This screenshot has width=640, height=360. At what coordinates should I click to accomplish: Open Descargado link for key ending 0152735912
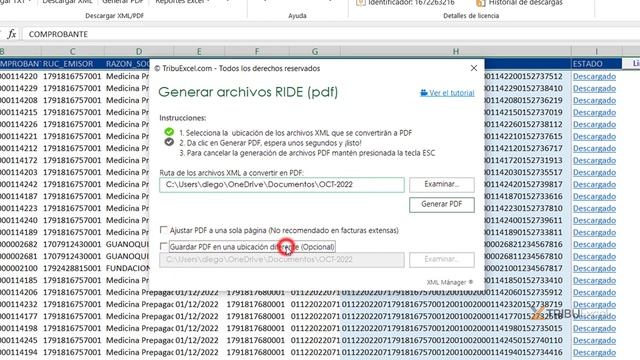[594, 292]
